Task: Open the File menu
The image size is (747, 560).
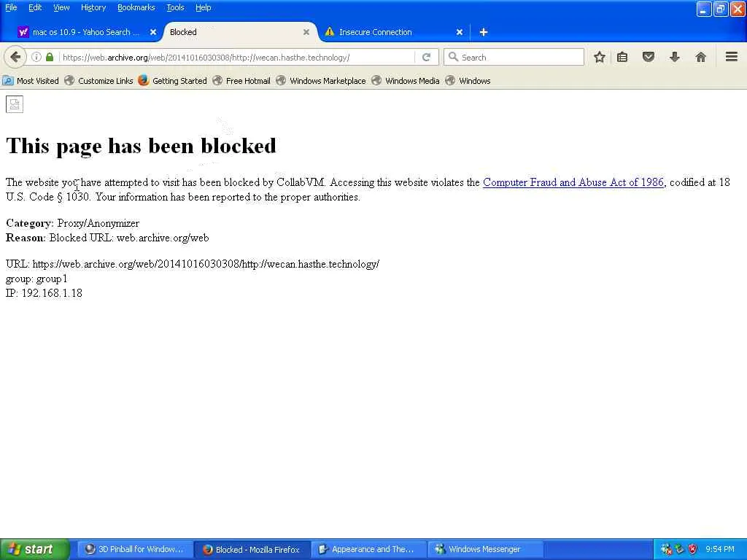Action: click(x=11, y=7)
